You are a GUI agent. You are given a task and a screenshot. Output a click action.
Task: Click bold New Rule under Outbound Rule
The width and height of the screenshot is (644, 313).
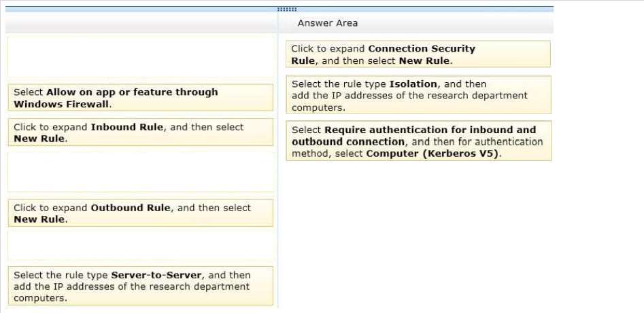pyautogui.click(x=39, y=219)
